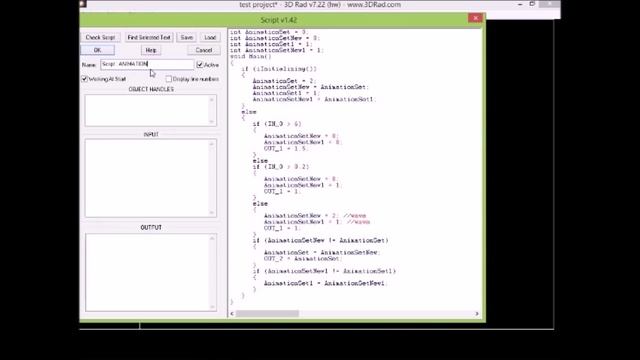Minimize the 3D Rad main window

[x=520, y=4]
